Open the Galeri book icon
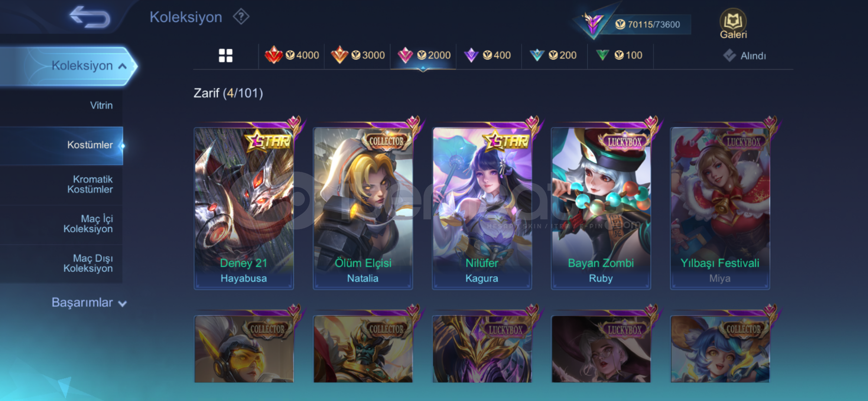Screen dimensions: 868x401 click(733, 23)
